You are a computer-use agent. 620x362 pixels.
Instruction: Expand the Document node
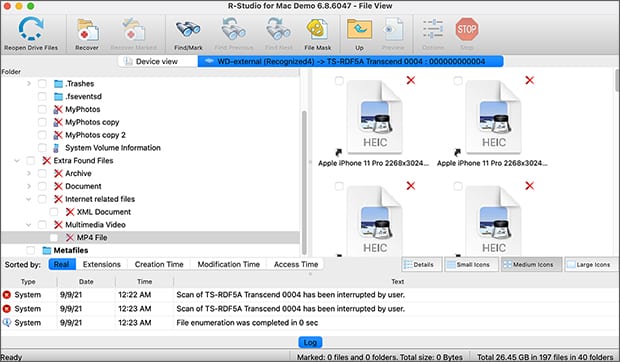click(28, 186)
